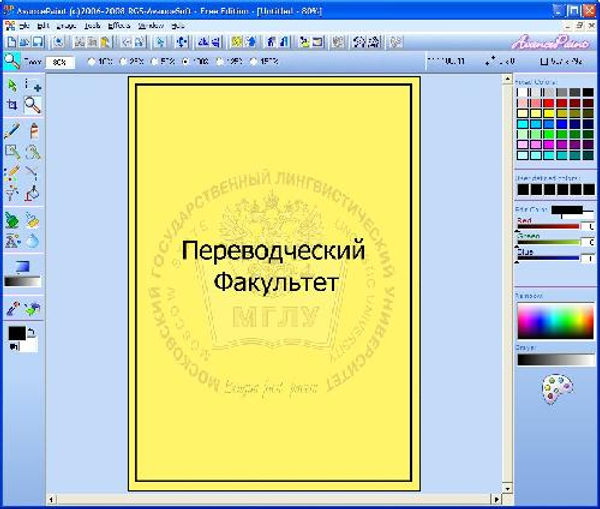Click the New document toolbar icon
The image size is (600, 509).
tap(12, 42)
